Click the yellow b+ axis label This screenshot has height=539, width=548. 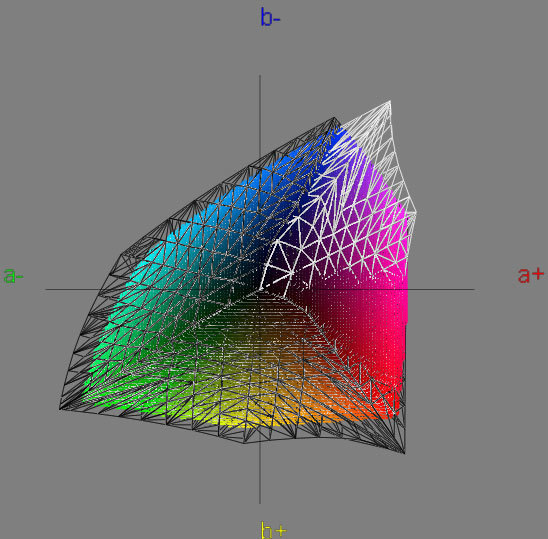(x=274, y=530)
